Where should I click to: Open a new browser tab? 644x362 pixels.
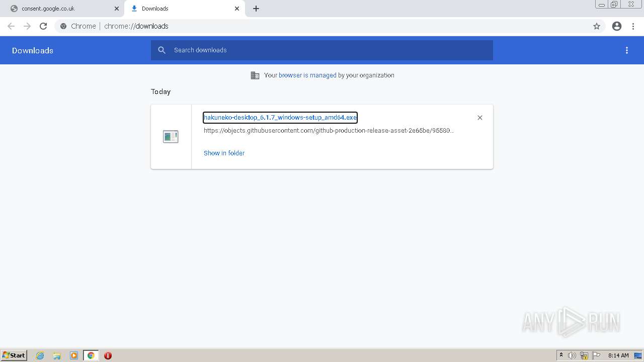tap(256, 9)
